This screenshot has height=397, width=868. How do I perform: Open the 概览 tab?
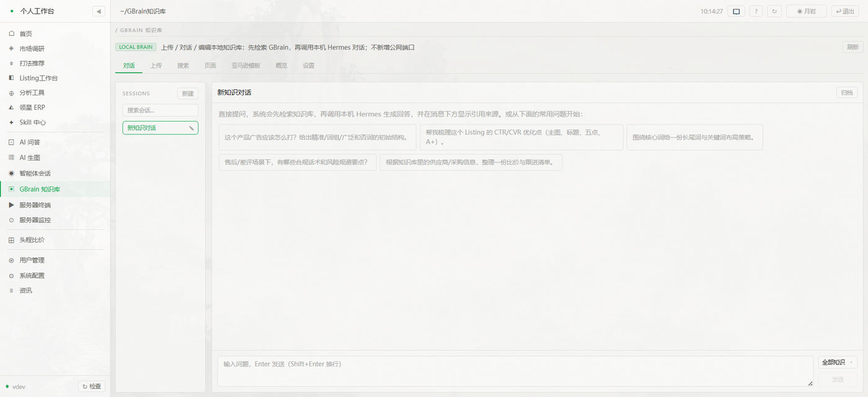click(281, 66)
